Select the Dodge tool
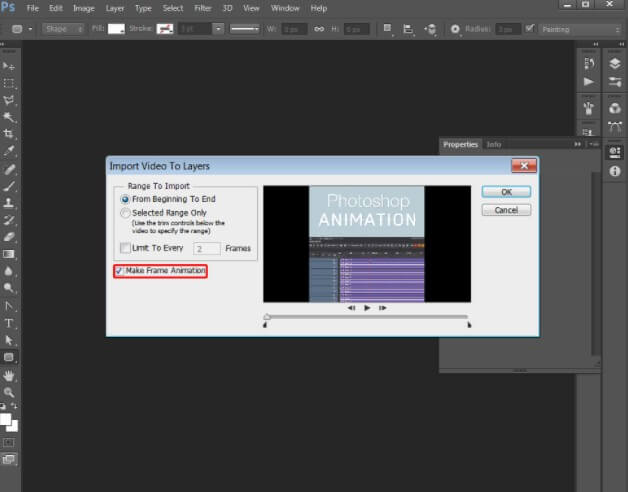 [9, 288]
